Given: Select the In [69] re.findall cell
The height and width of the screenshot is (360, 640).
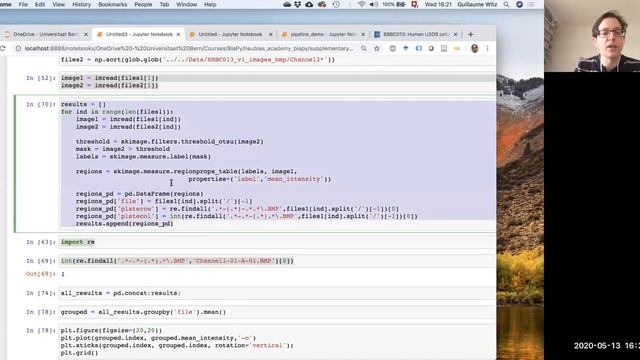Looking at the screenshot, I should (278, 261).
